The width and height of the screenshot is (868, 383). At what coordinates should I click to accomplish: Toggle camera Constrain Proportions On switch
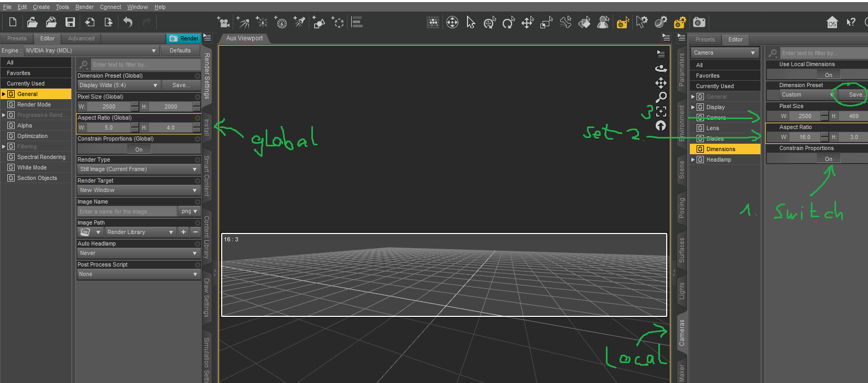[829, 159]
